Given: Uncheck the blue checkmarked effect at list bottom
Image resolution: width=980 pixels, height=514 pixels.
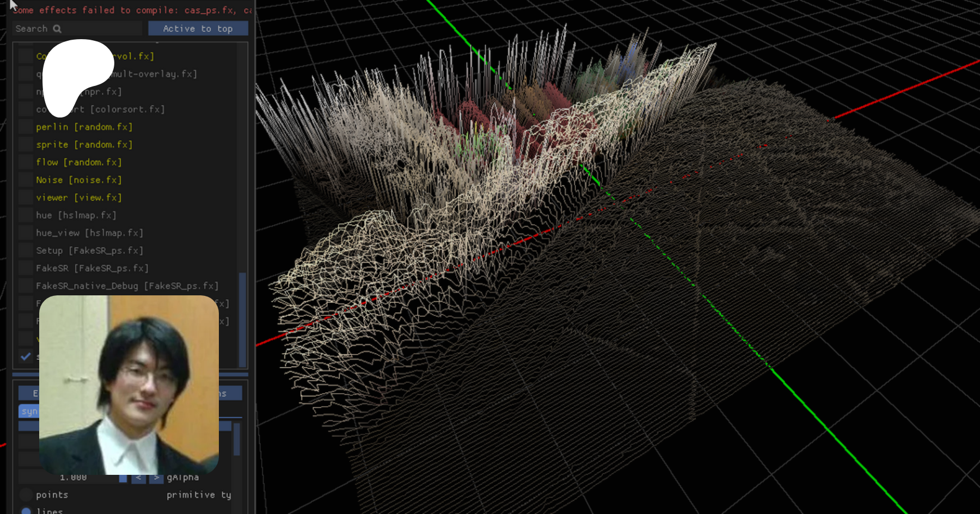Looking at the screenshot, I should click(x=26, y=357).
